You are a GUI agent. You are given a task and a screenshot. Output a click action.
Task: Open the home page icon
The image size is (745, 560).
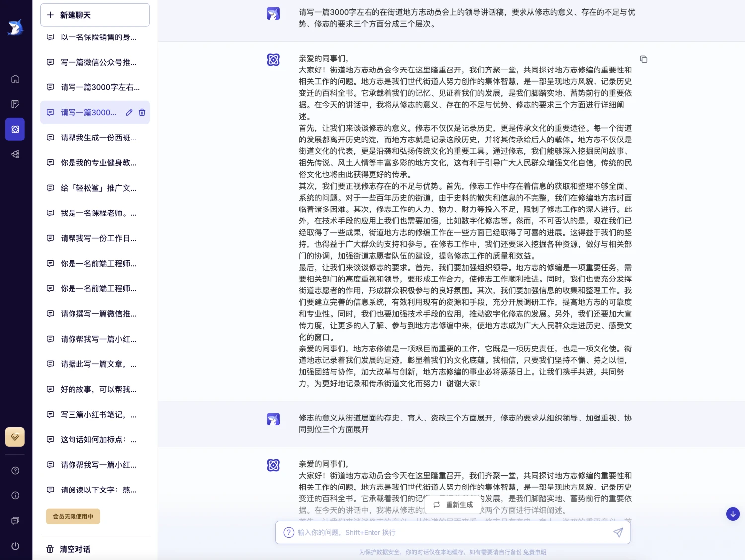[15, 79]
